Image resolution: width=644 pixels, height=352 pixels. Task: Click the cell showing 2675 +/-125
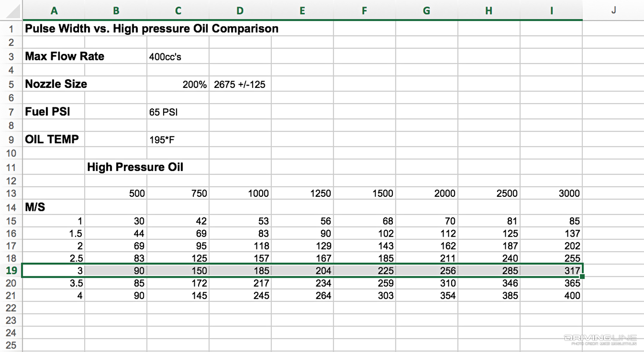click(x=240, y=84)
